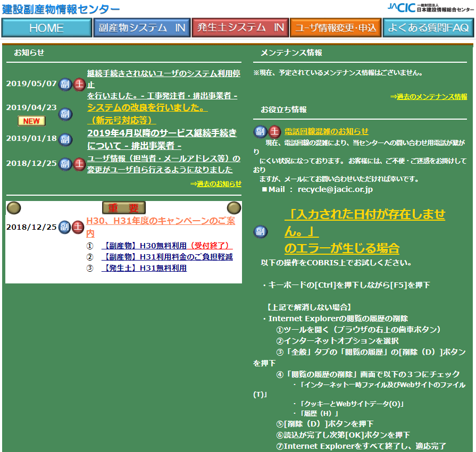Open 【副産物】H31利用料金のご負担軽減 link
The image size is (476, 452).
tap(168, 257)
